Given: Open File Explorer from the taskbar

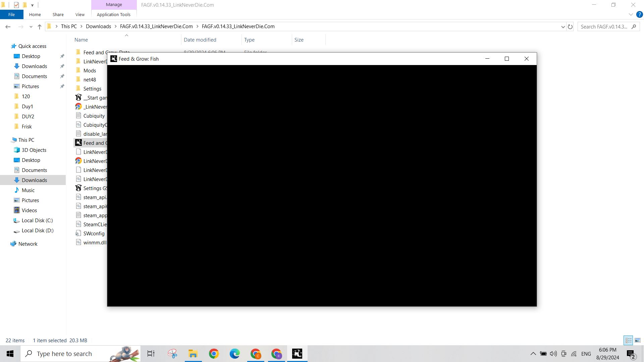Looking at the screenshot, I should (x=193, y=354).
